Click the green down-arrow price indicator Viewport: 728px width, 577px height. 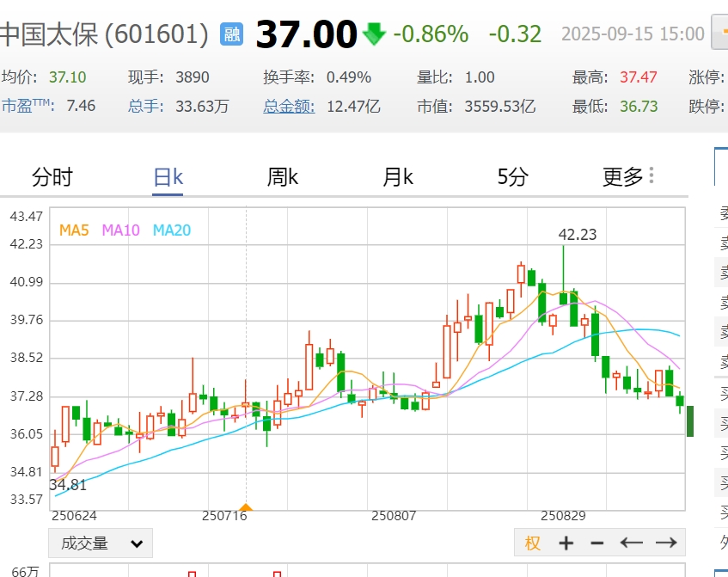(x=374, y=34)
